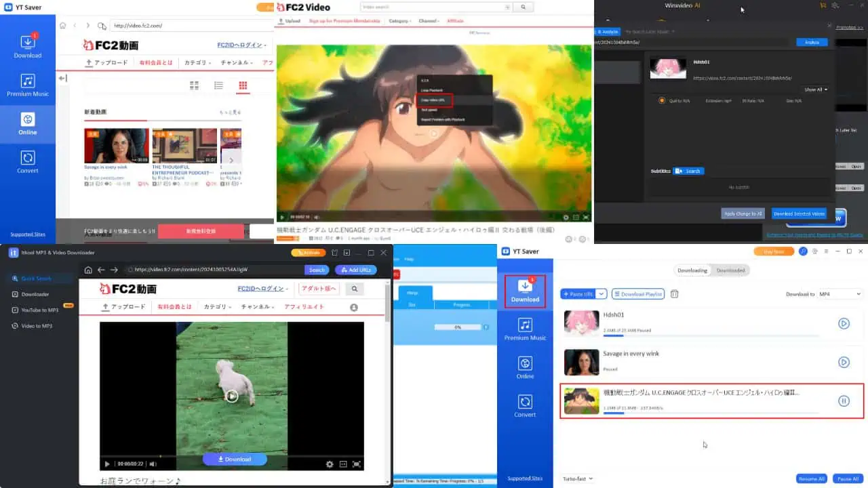The width and height of the screenshot is (868, 488).
Task: Open FC2IDへログイン dropdown in YT Saver browser
Action: point(241,45)
